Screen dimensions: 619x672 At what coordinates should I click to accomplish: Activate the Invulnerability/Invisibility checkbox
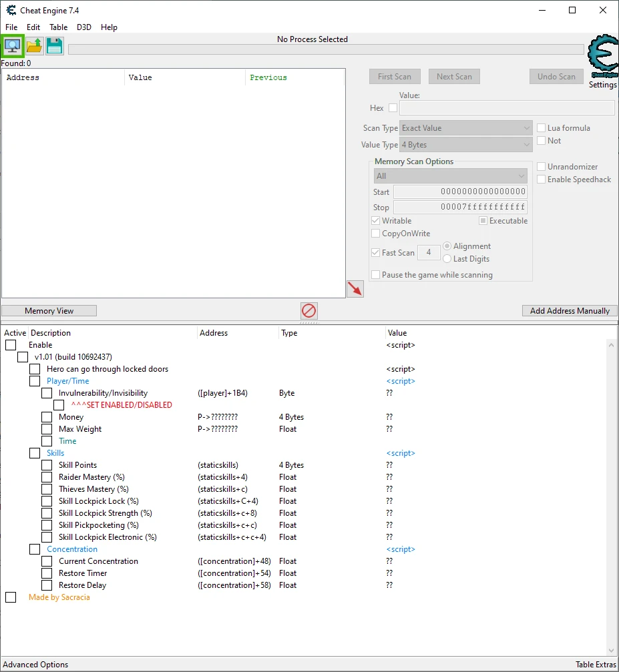[x=47, y=393]
